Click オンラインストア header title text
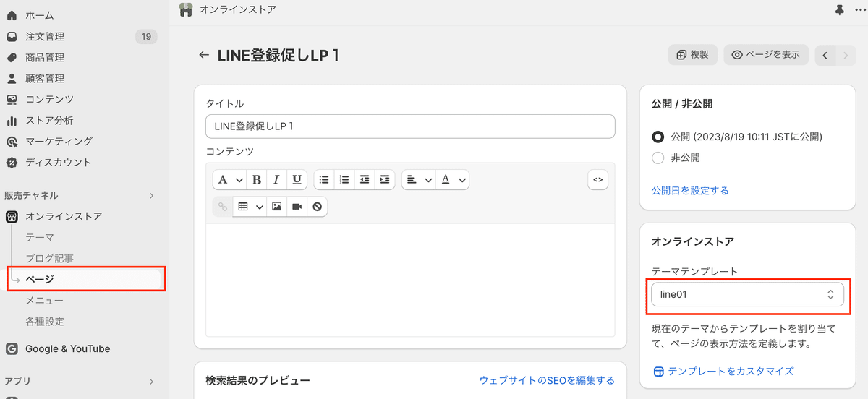Screen dimensions: 868x399 pos(238,10)
